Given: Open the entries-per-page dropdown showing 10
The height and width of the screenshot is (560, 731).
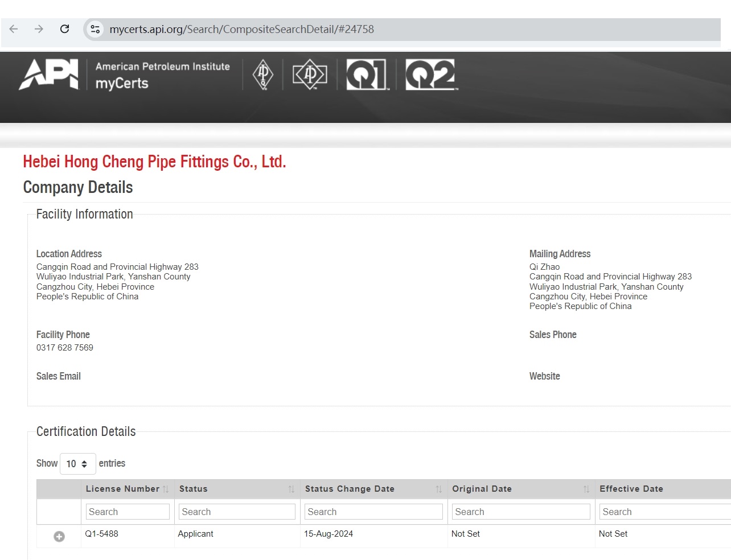Looking at the screenshot, I should [77, 464].
